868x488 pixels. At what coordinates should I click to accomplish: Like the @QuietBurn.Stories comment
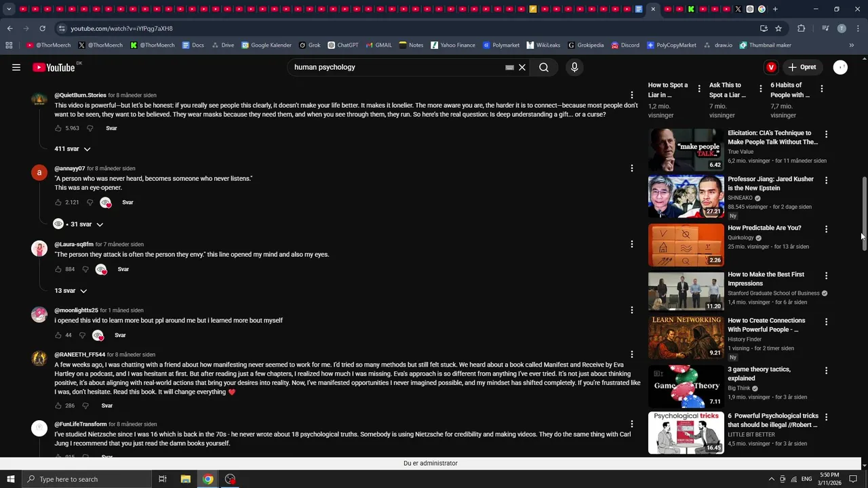[x=58, y=128]
